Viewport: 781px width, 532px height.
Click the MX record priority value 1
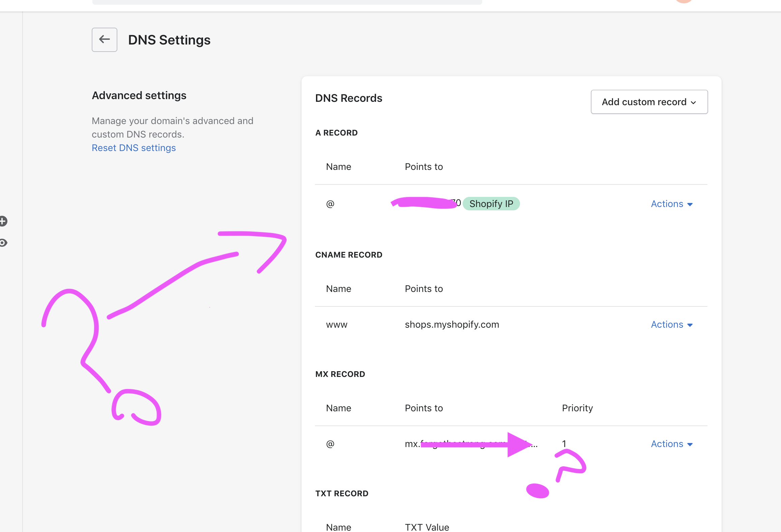pyautogui.click(x=564, y=444)
